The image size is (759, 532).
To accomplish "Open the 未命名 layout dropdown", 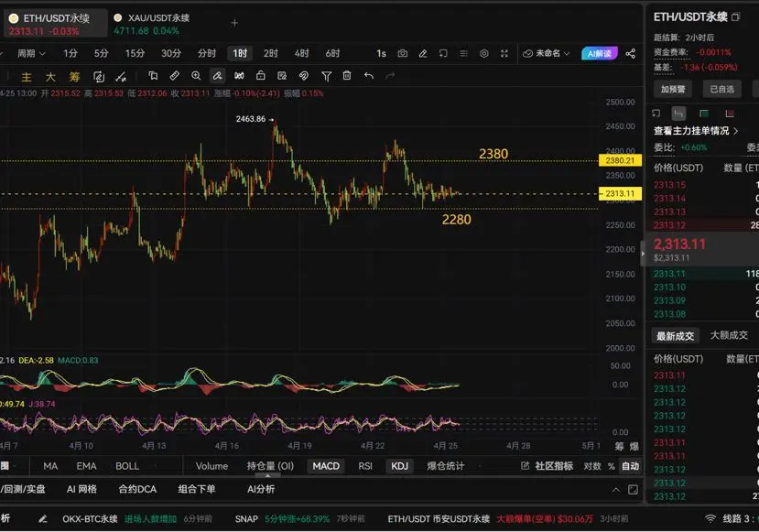I will click(547, 53).
